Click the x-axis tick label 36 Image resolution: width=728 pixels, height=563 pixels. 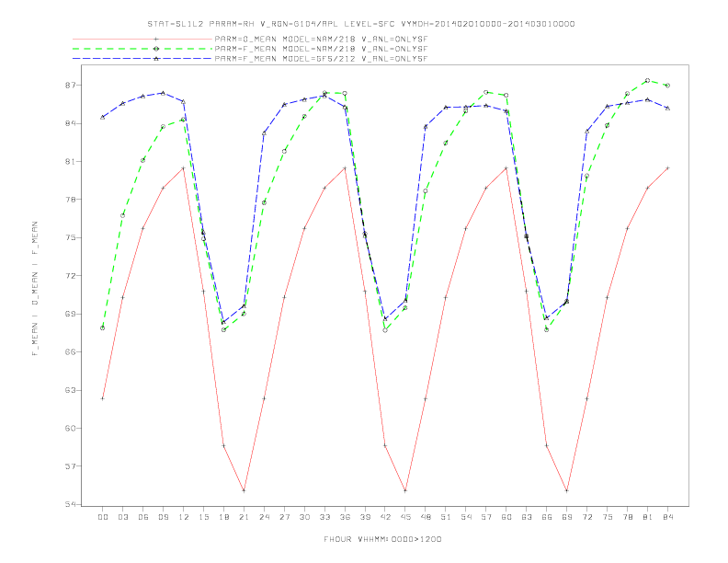[345, 517]
